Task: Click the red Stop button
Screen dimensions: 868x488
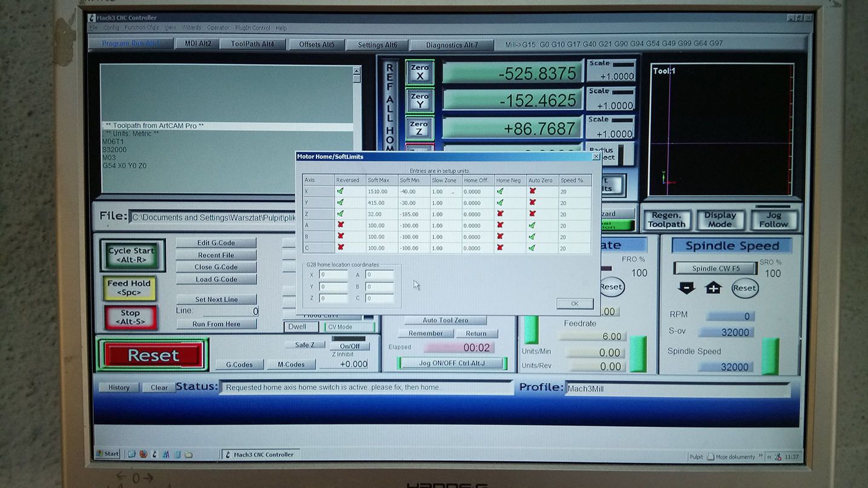Action: coord(130,317)
